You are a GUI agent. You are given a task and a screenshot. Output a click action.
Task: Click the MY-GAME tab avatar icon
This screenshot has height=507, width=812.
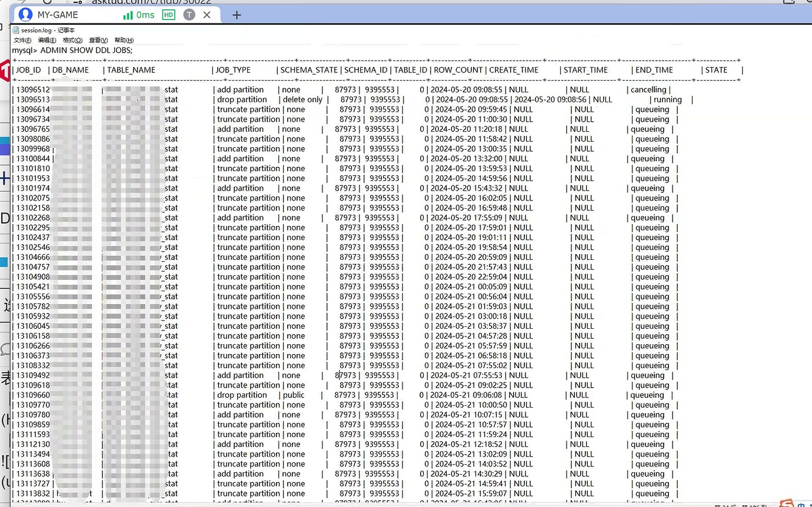point(25,15)
